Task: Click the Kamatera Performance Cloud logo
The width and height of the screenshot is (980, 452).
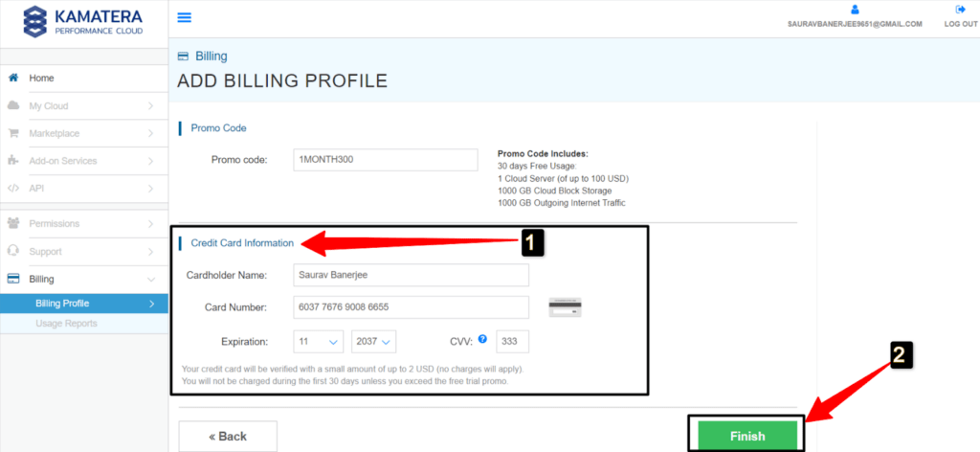Action: [x=84, y=21]
